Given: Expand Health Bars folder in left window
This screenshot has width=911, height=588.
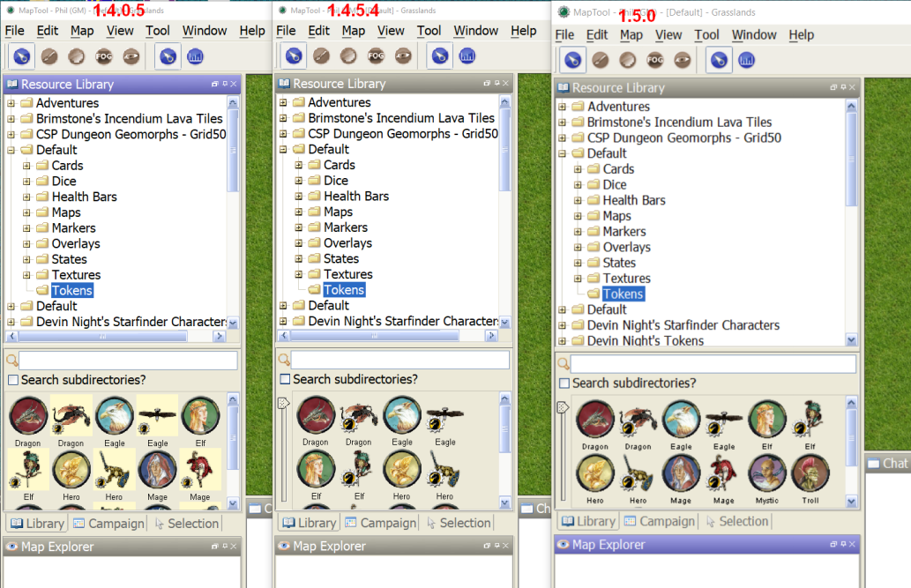Looking at the screenshot, I should click(26, 197).
